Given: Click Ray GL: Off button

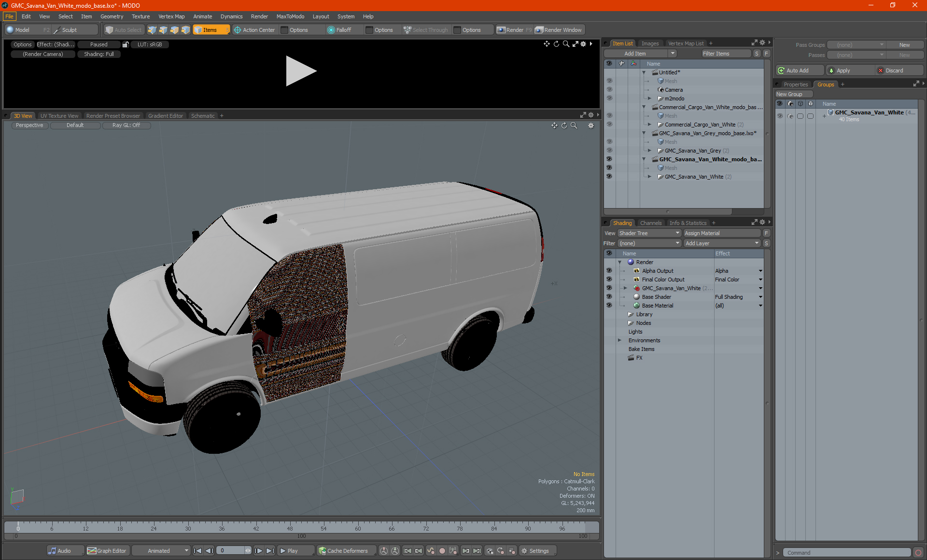Looking at the screenshot, I should [126, 125].
